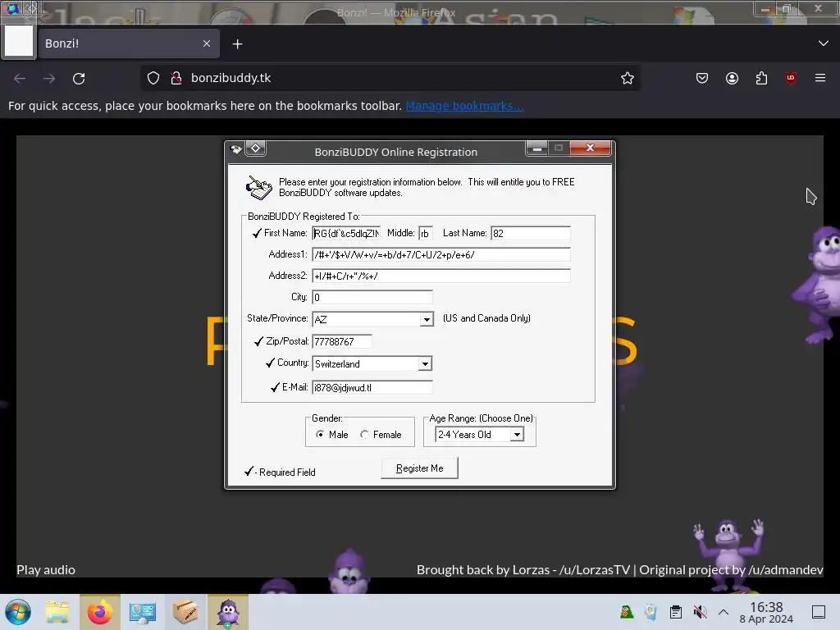The width and height of the screenshot is (840, 630).
Task: Switch to Firefox in taskbar
Action: point(100,612)
